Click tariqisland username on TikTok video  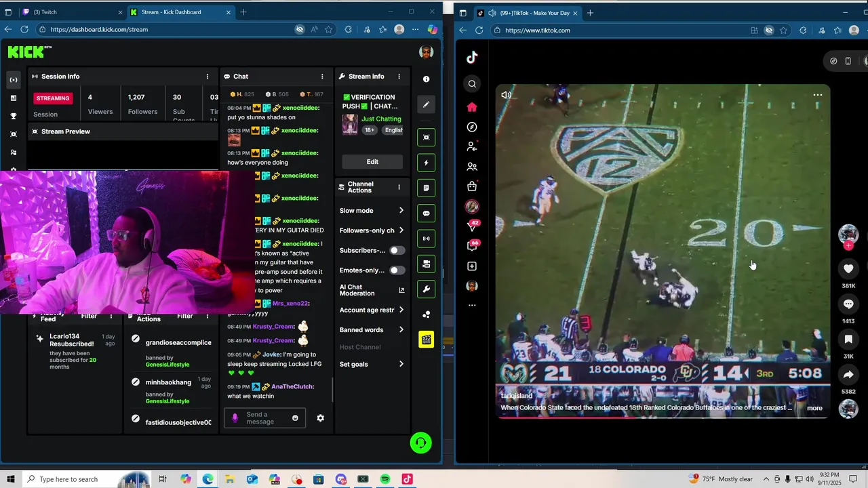tap(517, 396)
